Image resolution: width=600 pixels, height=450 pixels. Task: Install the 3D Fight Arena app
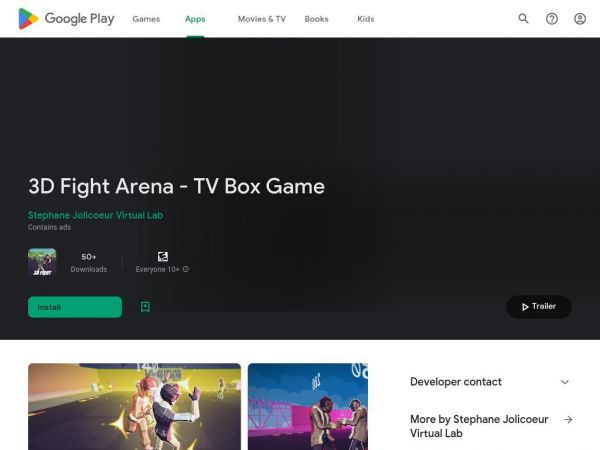tap(75, 307)
